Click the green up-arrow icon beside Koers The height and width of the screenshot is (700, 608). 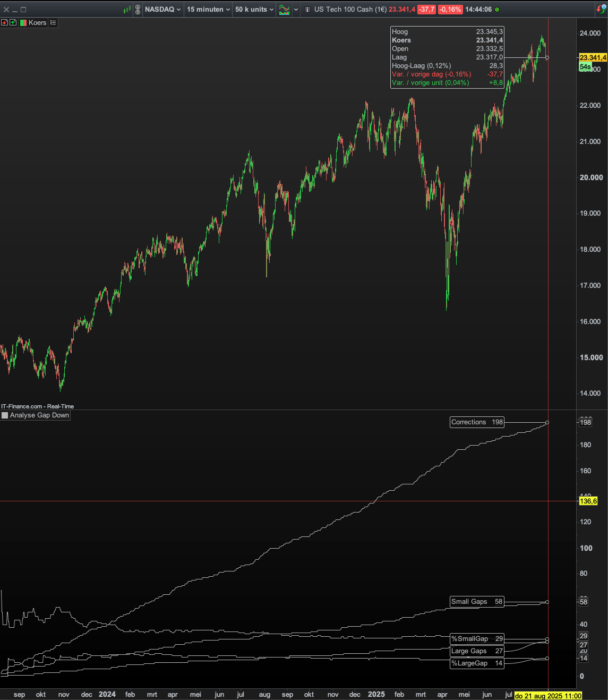click(x=13, y=23)
